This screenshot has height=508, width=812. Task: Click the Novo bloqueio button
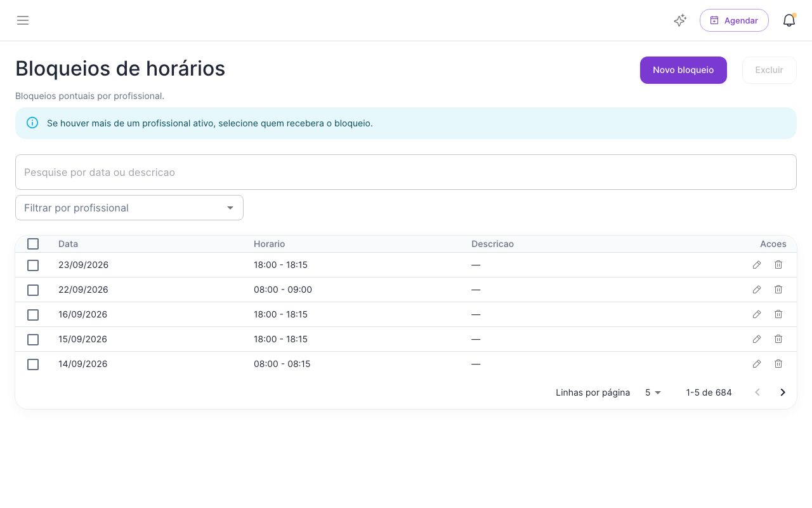pyautogui.click(x=683, y=70)
